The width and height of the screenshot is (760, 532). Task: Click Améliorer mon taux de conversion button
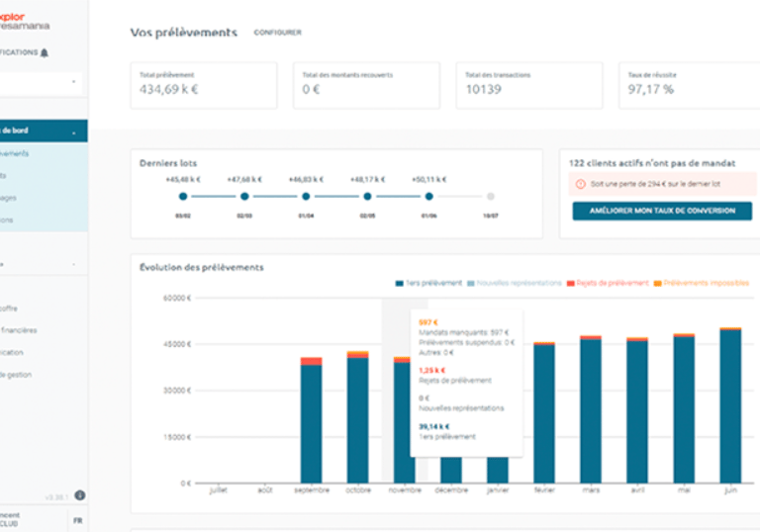662,211
